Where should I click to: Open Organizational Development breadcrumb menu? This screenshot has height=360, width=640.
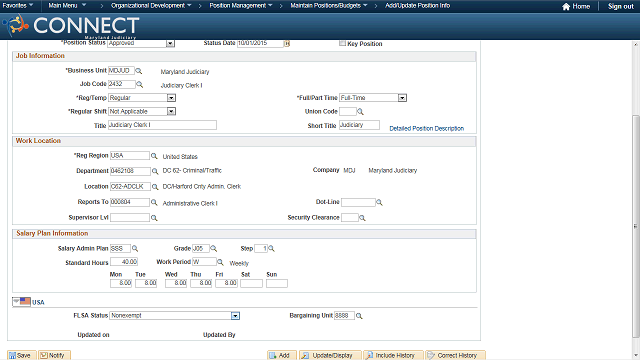[x=151, y=6]
